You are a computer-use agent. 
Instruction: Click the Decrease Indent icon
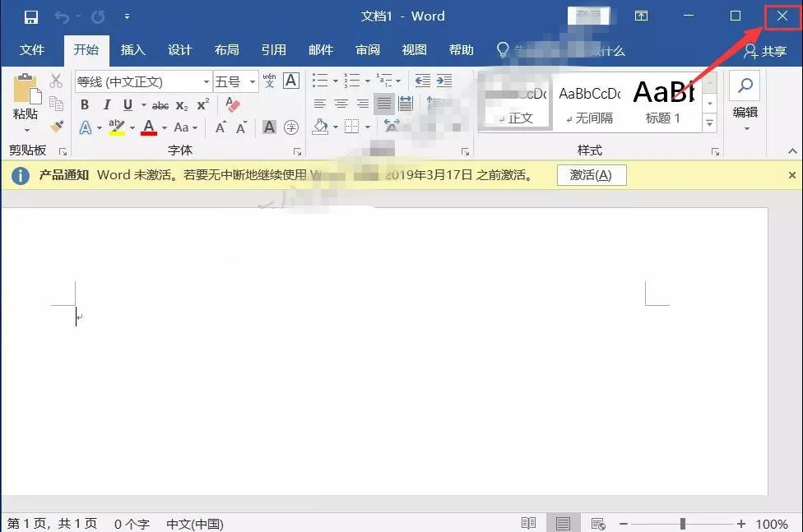(423, 81)
